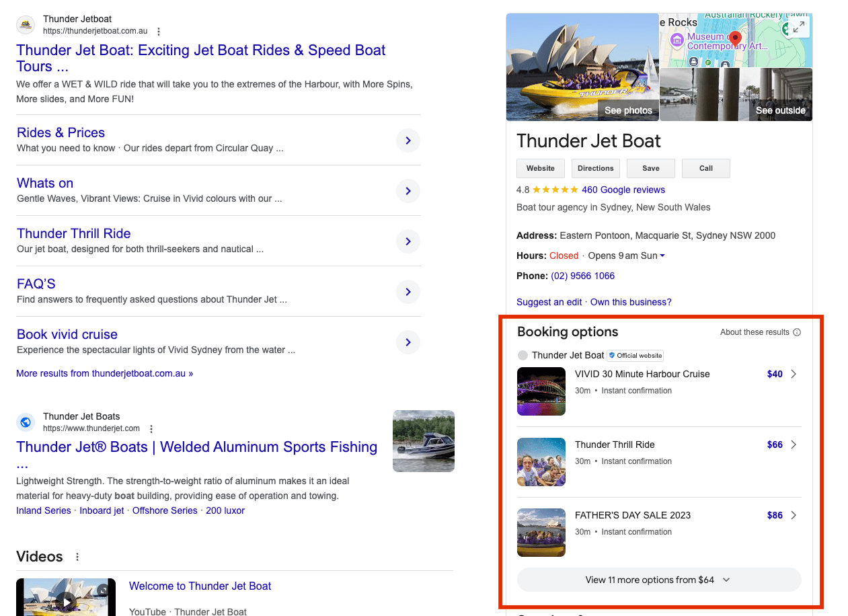The image size is (848, 616).
Task: Click the $66 price for Thunder Thrill Ride
Action: pos(775,445)
